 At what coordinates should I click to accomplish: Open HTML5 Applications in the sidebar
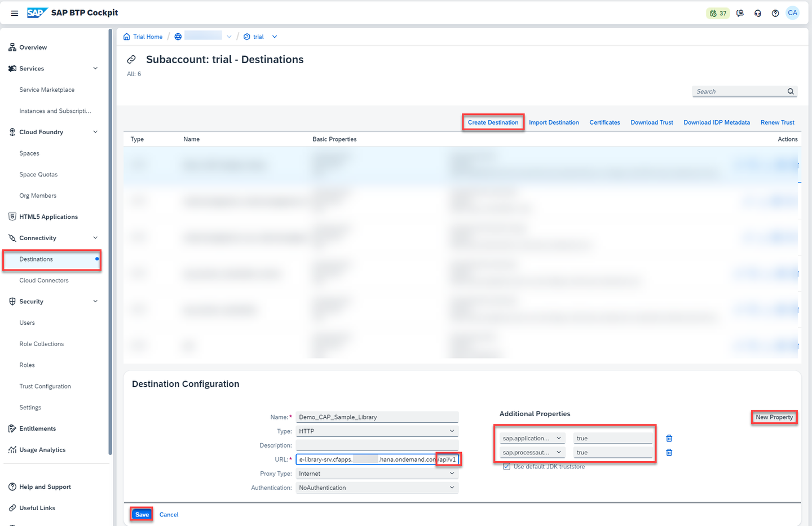pyautogui.click(x=48, y=216)
